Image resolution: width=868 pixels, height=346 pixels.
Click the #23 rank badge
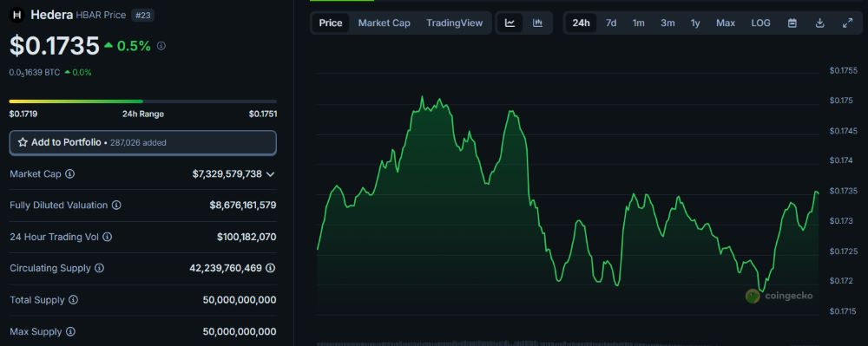(143, 16)
